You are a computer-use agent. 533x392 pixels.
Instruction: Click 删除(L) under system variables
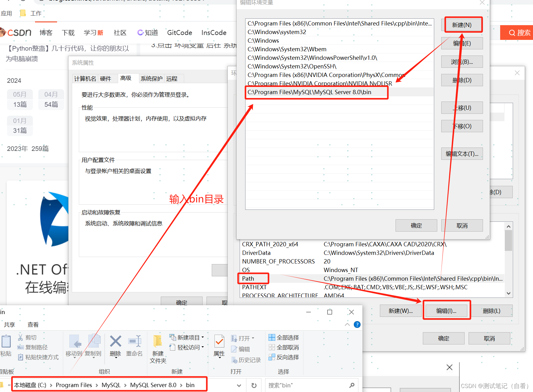pyautogui.click(x=492, y=311)
